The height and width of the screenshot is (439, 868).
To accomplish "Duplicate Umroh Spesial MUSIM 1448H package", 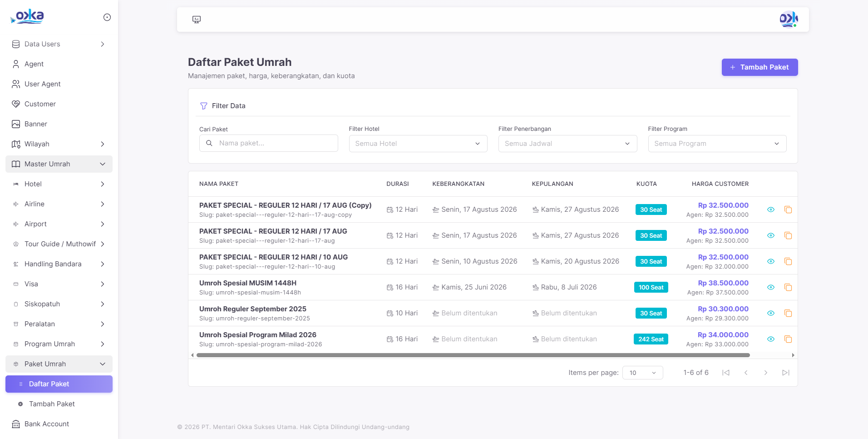I will pyautogui.click(x=788, y=287).
